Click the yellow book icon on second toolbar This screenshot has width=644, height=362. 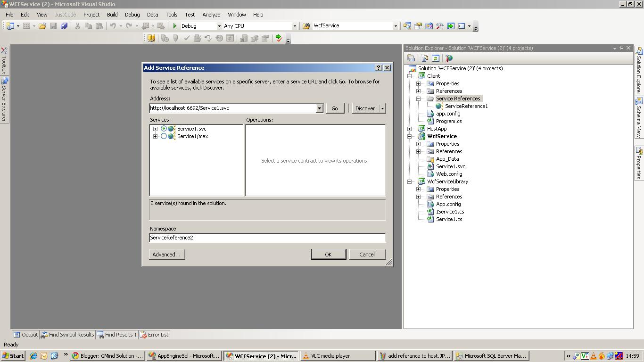pos(151,38)
